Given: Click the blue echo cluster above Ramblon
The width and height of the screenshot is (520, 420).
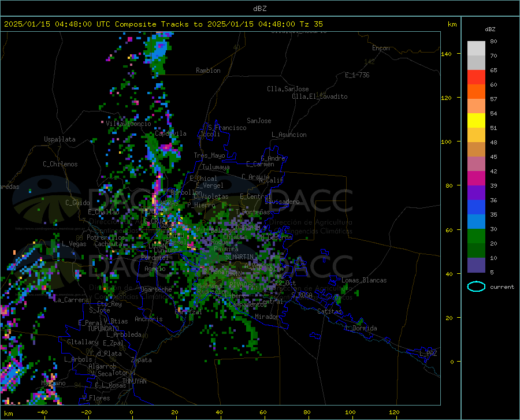Looking at the screenshot, I should tap(159, 49).
